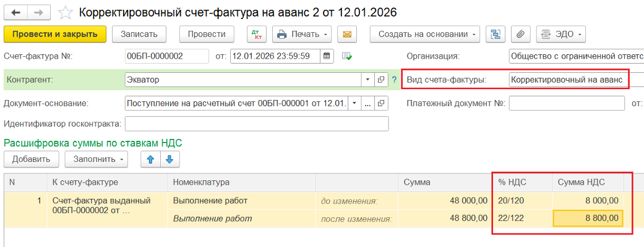
Task: Open attached files with the paperclip icon
Action: click(x=520, y=34)
